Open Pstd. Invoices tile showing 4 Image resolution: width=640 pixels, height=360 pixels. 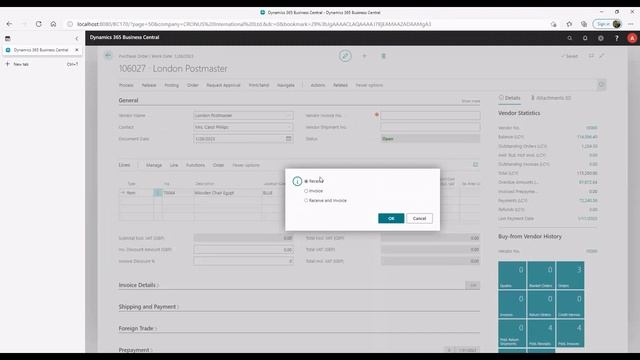pyautogui.click(x=570, y=333)
